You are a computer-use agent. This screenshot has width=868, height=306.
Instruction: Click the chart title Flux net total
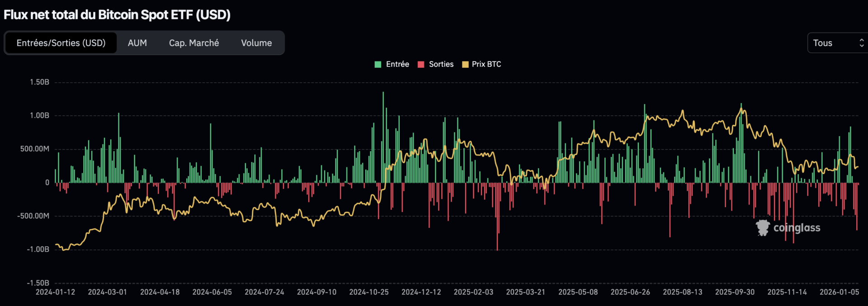pyautogui.click(x=117, y=14)
